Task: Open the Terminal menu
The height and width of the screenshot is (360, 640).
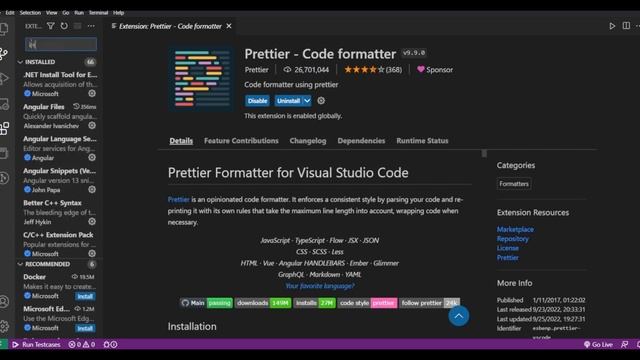Action: [98, 13]
